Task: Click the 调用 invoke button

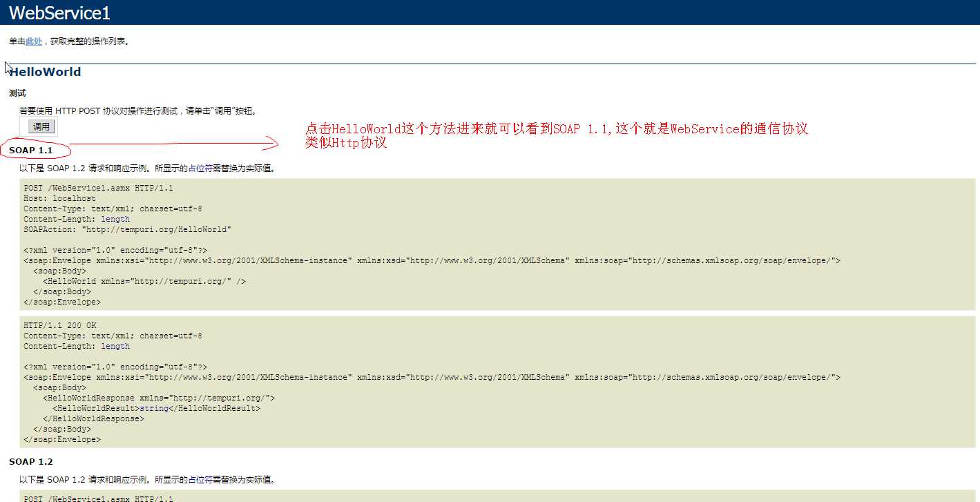Action: pos(41,126)
